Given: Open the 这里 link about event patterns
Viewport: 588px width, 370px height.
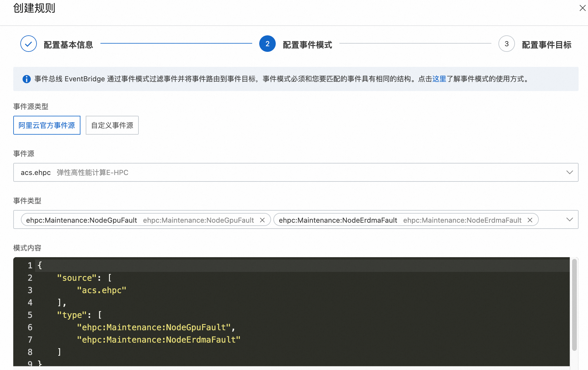Looking at the screenshot, I should click(x=439, y=79).
